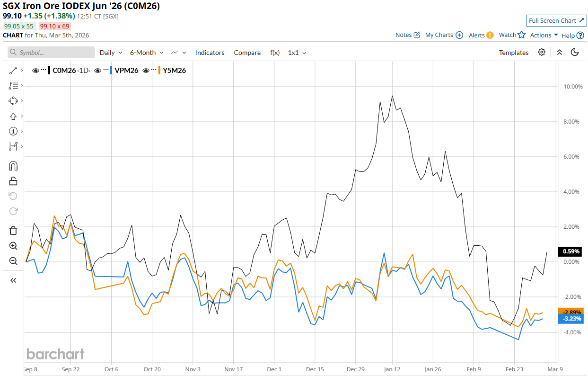Image resolution: width=588 pixels, height=376 pixels.
Task: Switch to dark mode moon icon
Action: pyautogui.click(x=575, y=53)
